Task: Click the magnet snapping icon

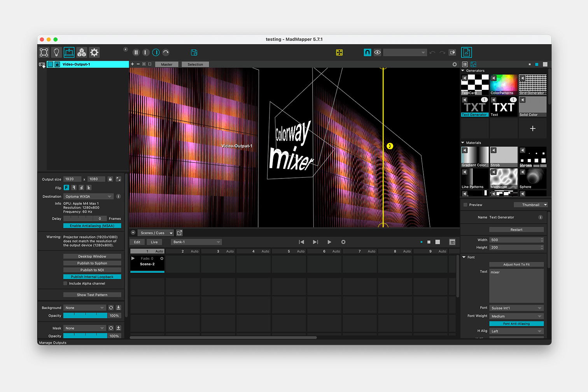Action: pos(367,52)
